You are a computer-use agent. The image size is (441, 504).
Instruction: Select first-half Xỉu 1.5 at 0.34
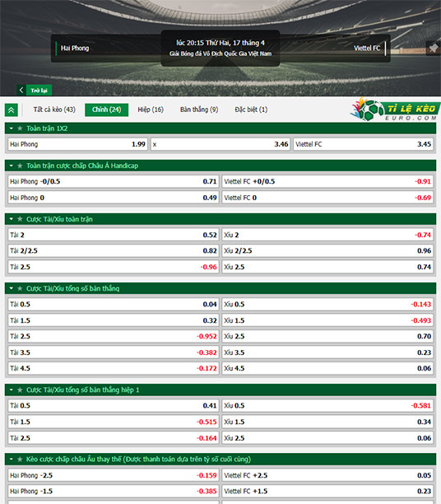tap(327, 422)
